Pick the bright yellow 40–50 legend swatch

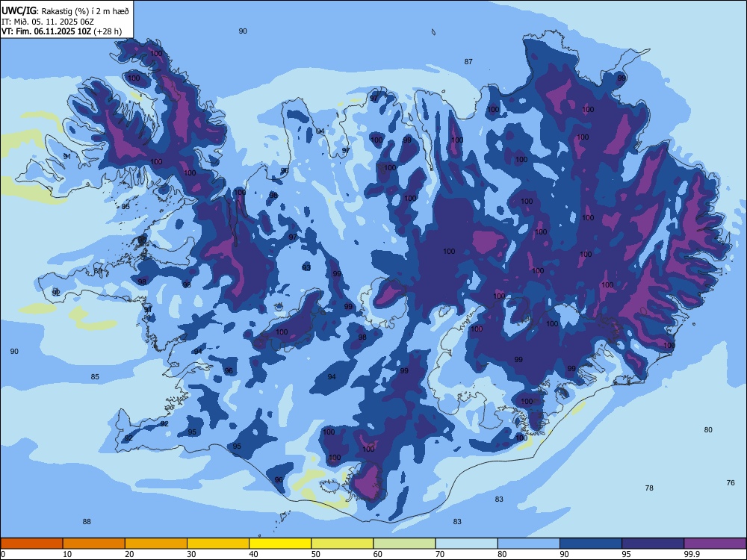click(x=280, y=544)
